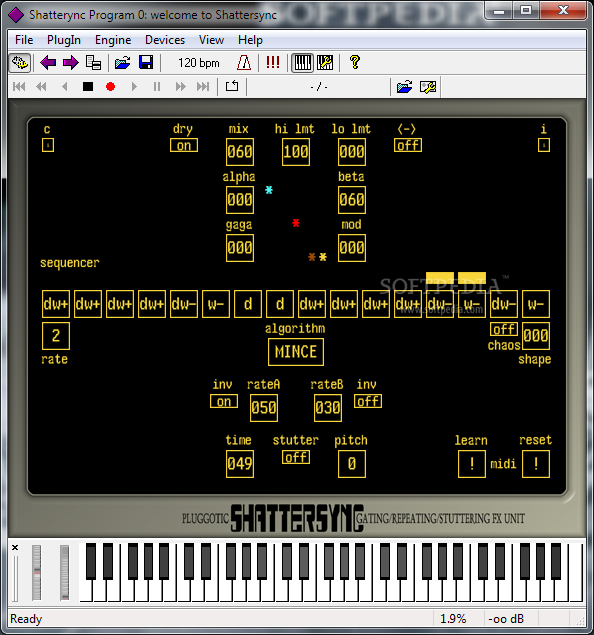Image resolution: width=594 pixels, height=635 pixels.
Task: Toggle the chaos 'off' switch
Action: pos(504,329)
